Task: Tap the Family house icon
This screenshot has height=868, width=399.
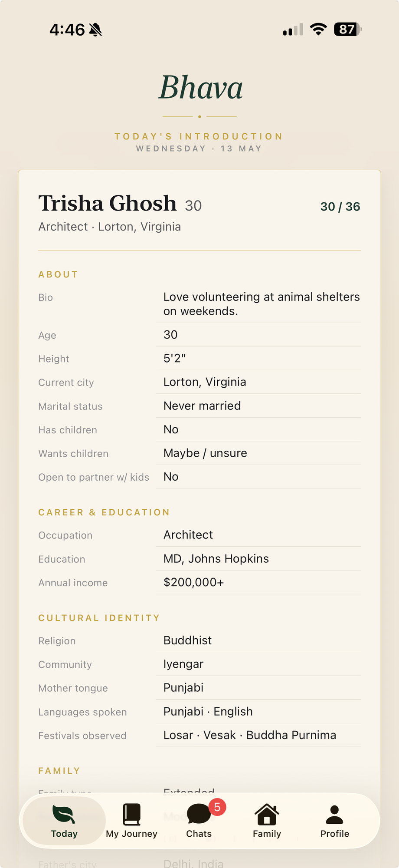Action: click(267, 814)
